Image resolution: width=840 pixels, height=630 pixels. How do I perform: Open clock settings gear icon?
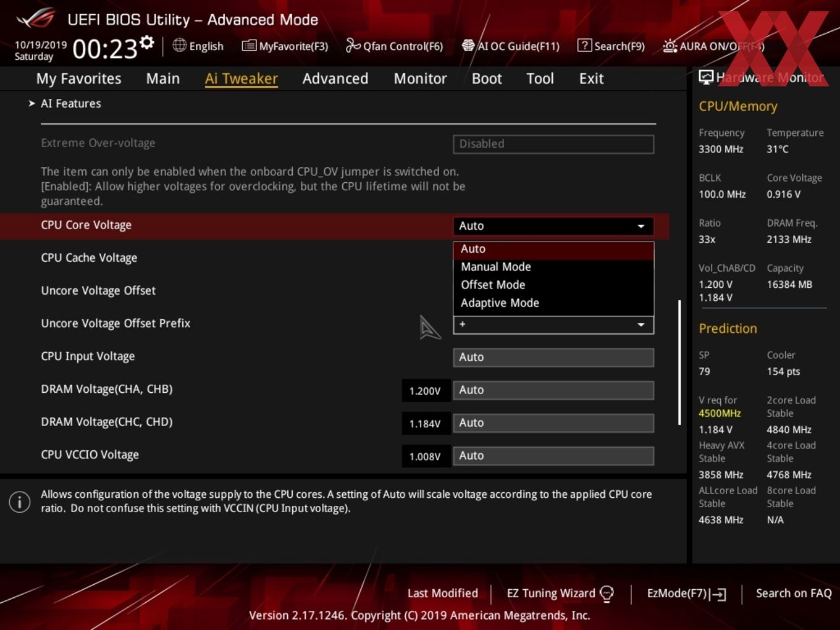point(147,43)
